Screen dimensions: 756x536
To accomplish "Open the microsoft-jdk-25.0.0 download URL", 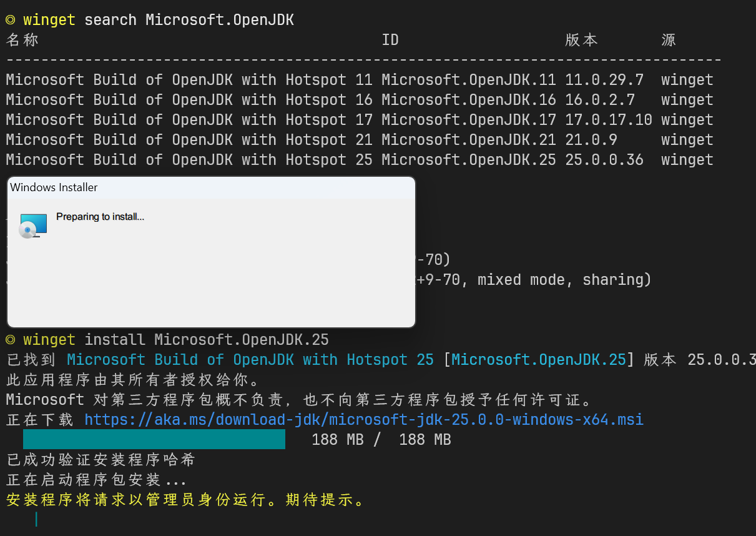I will 363,420.
